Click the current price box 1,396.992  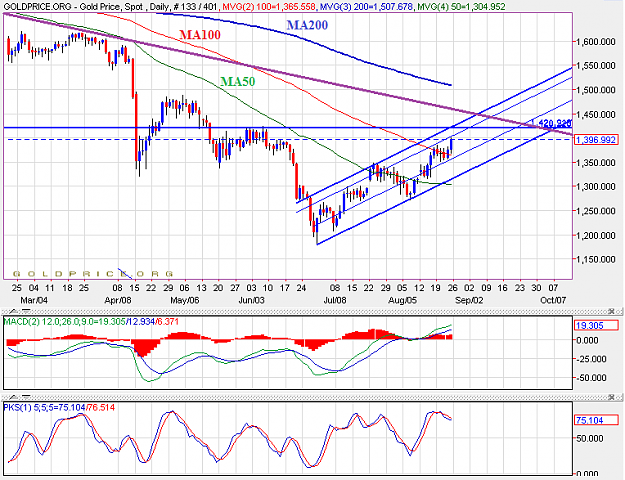pyautogui.click(x=596, y=140)
